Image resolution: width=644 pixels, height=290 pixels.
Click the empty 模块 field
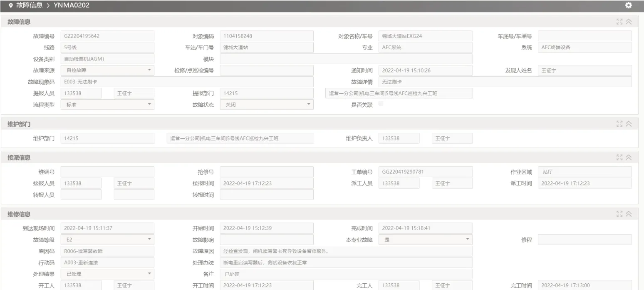346,59
